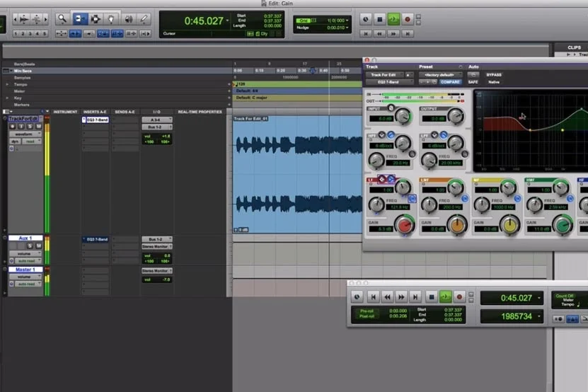Image resolution: width=588 pixels, height=392 pixels.
Task: Toggle input monitoring on TrackForEdit
Action: point(21,127)
